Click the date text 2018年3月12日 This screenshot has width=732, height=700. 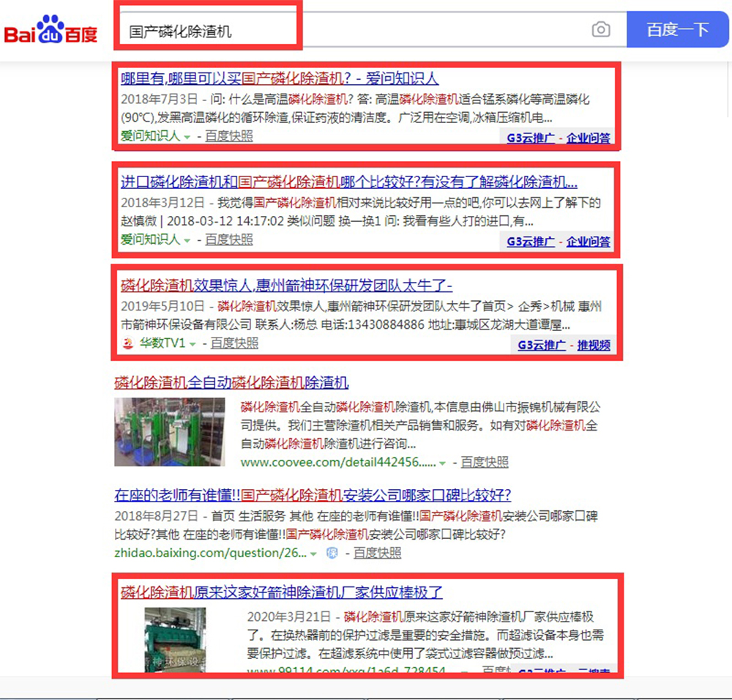[x=163, y=203]
